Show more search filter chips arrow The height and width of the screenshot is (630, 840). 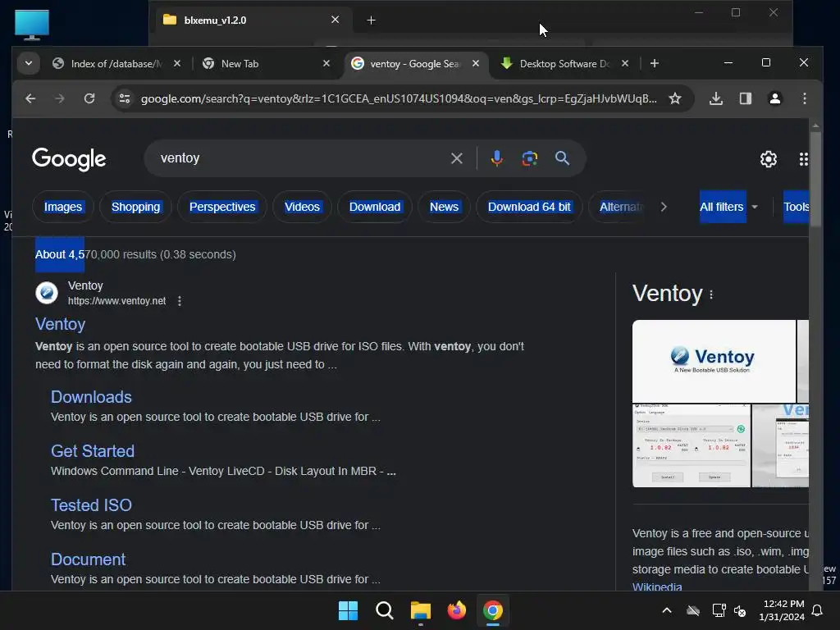tap(664, 207)
